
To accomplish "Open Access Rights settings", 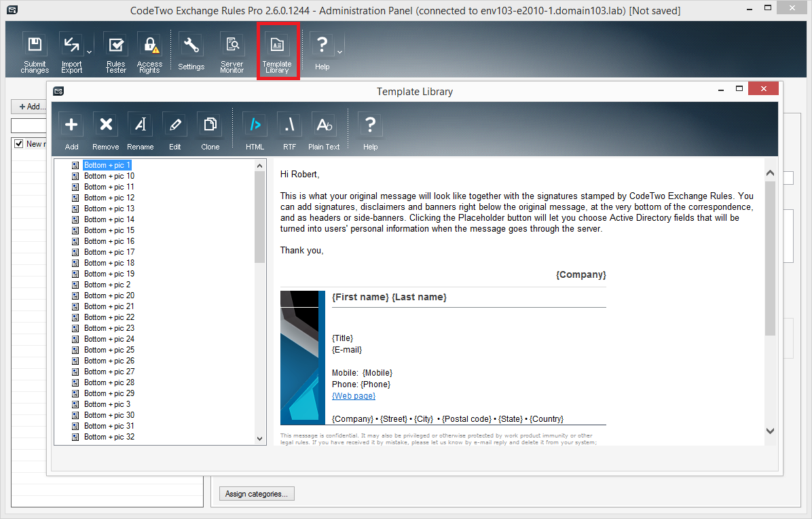I will [149, 52].
